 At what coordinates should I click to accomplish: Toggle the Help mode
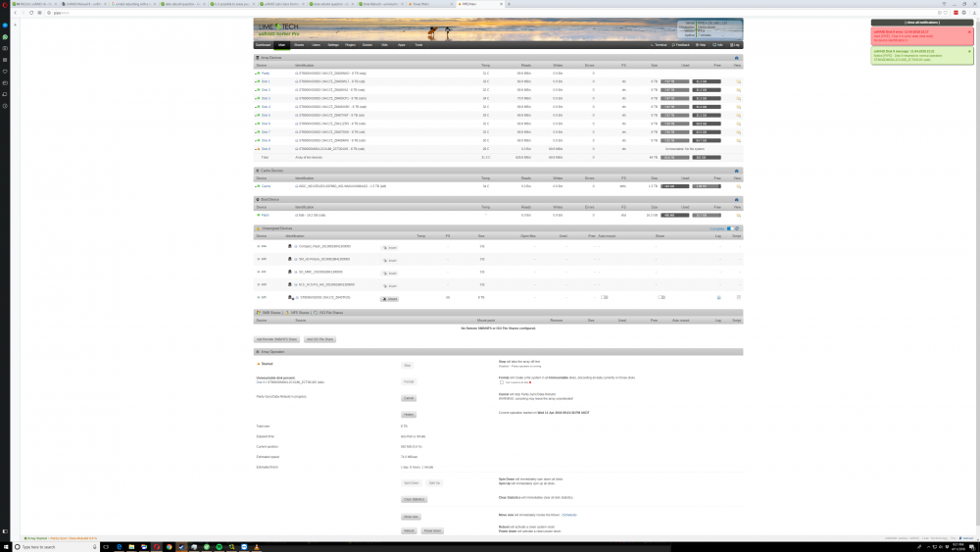(701, 45)
